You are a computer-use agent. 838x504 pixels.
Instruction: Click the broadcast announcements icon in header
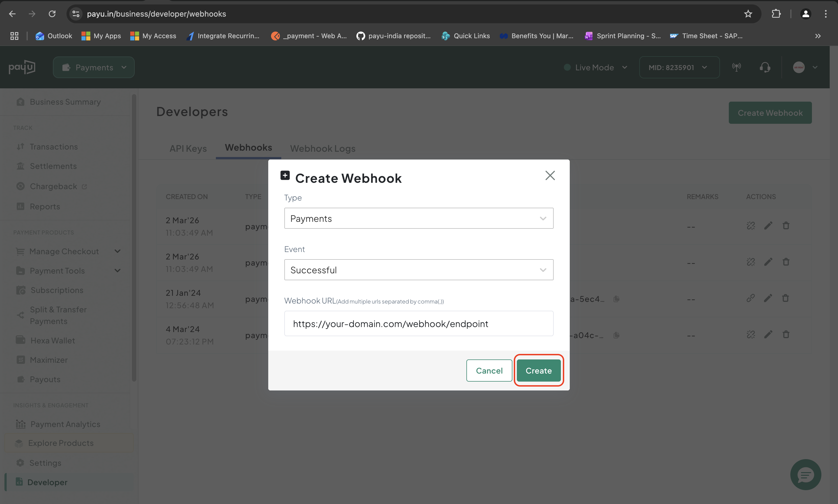736,67
